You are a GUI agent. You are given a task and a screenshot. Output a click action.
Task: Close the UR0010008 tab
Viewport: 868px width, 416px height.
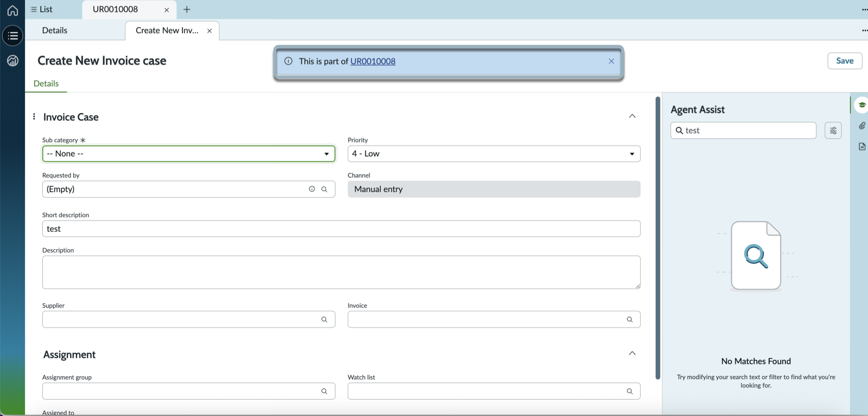tap(167, 10)
